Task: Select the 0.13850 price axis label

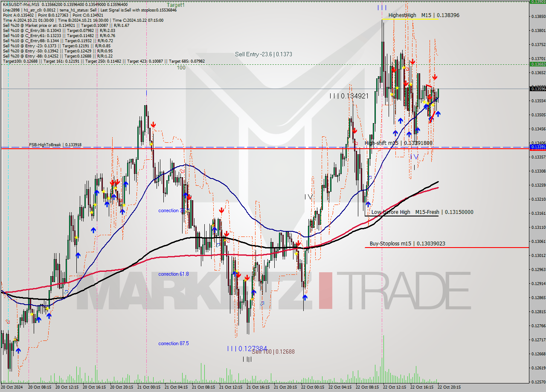Action: [538, 17]
